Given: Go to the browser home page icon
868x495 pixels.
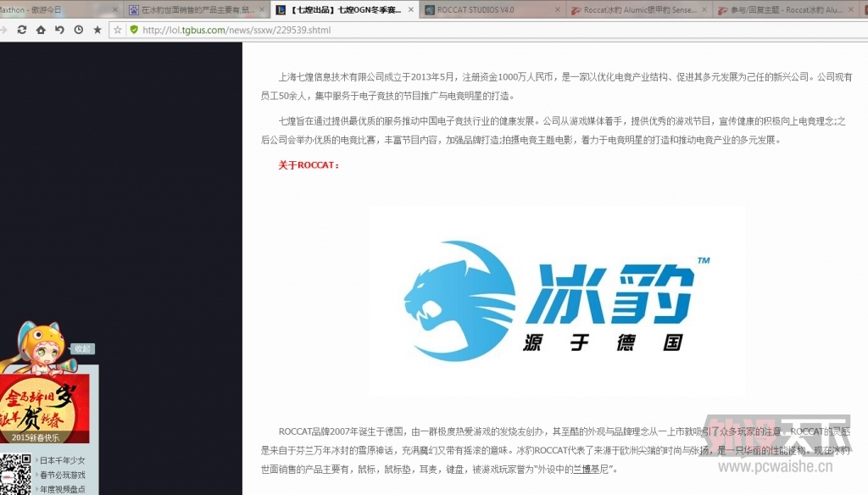Looking at the screenshot, I should pyautogui.click(x=41, y=30).
